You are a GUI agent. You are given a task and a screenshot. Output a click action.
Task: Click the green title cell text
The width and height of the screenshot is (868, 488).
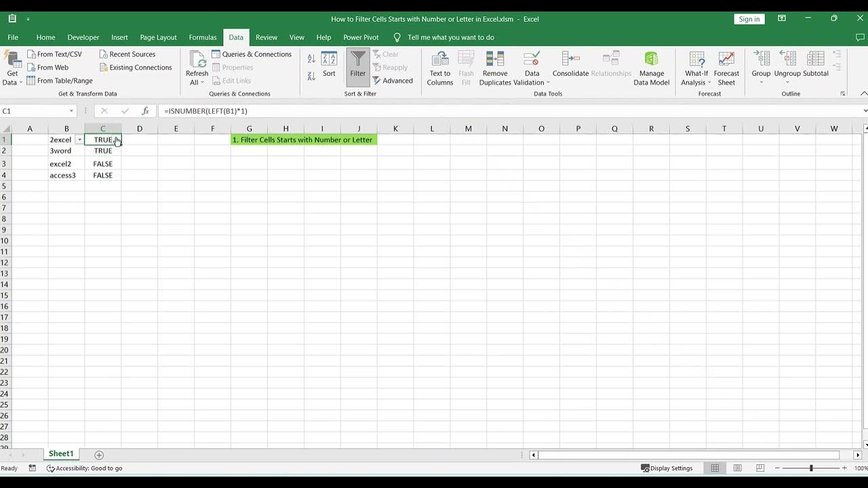pos(302,140)
